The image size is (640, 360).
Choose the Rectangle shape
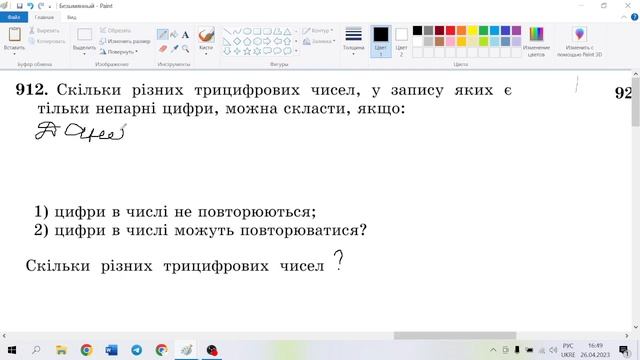pyautogui.click(x=257, y=31)
